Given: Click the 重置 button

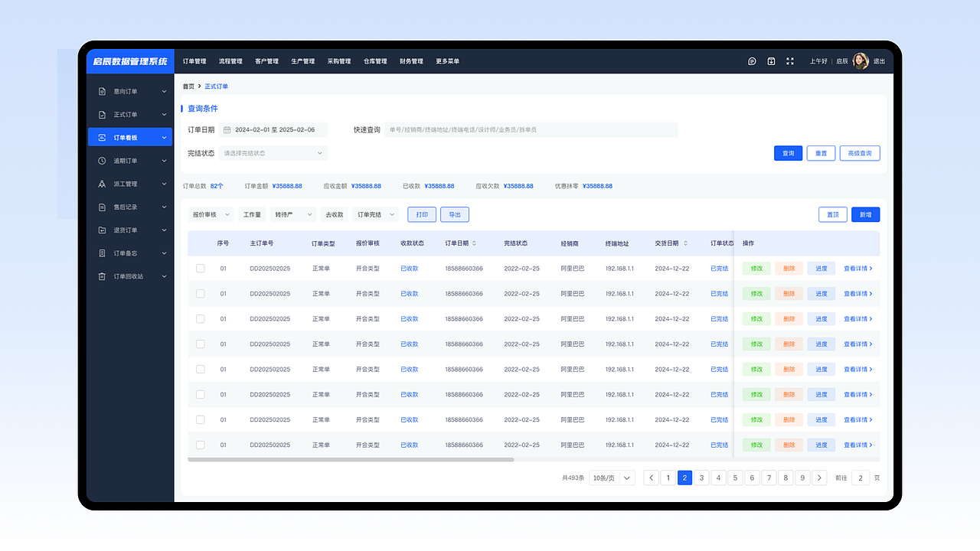Looking at the screenshot, I should pos(821,153).
